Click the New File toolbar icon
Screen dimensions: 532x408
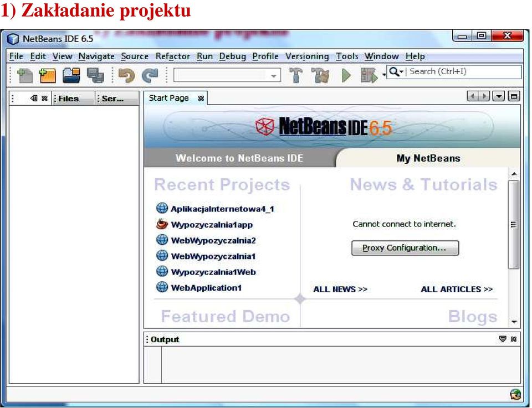tap(25, 75)
